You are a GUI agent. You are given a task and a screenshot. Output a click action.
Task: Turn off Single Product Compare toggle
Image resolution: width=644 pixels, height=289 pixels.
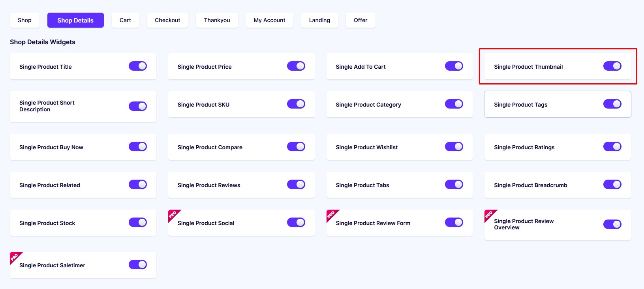(296, 146)
